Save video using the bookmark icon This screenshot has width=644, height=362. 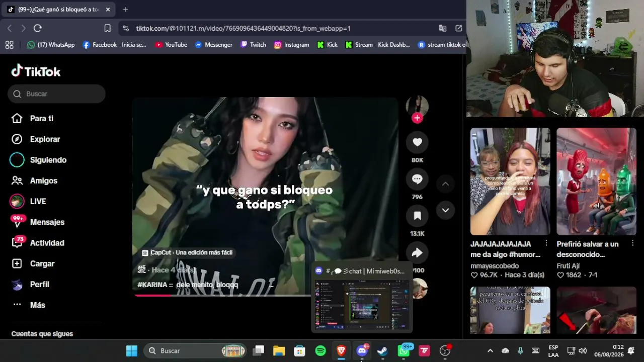pos(417,216)
